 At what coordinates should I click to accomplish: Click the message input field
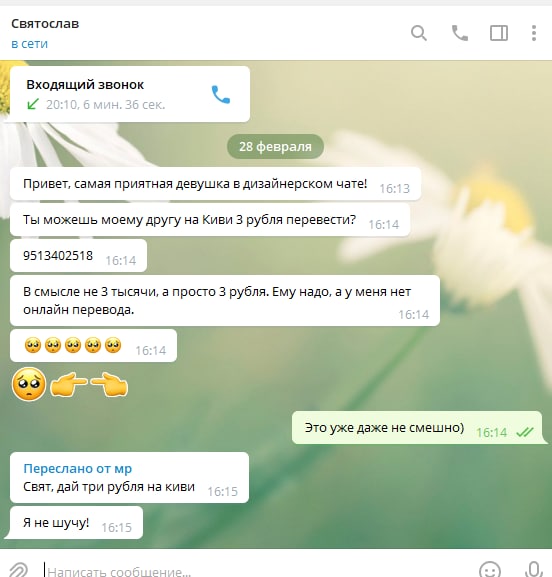[x=258, y=571]
